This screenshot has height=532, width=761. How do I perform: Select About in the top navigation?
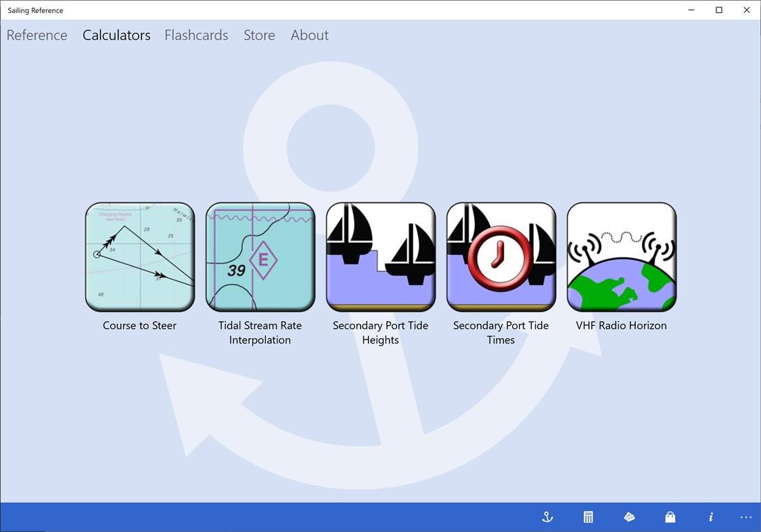(x=309, y=35)
